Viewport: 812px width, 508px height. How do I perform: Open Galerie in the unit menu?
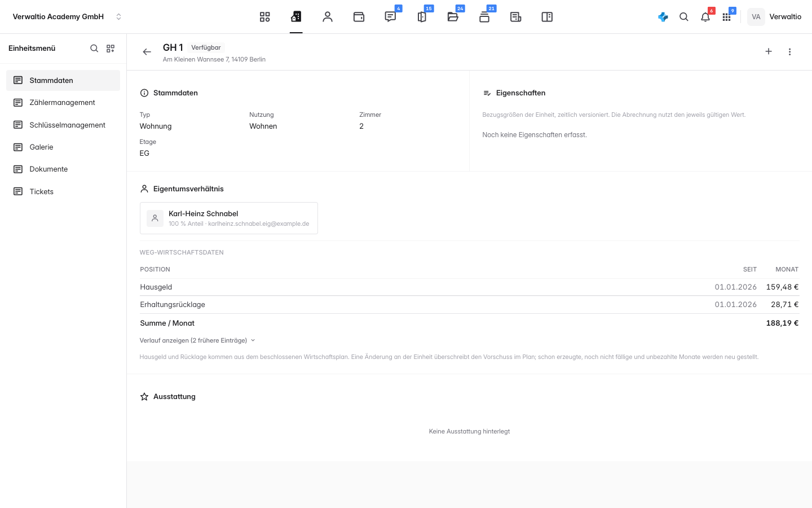click(x=63, y=147)
